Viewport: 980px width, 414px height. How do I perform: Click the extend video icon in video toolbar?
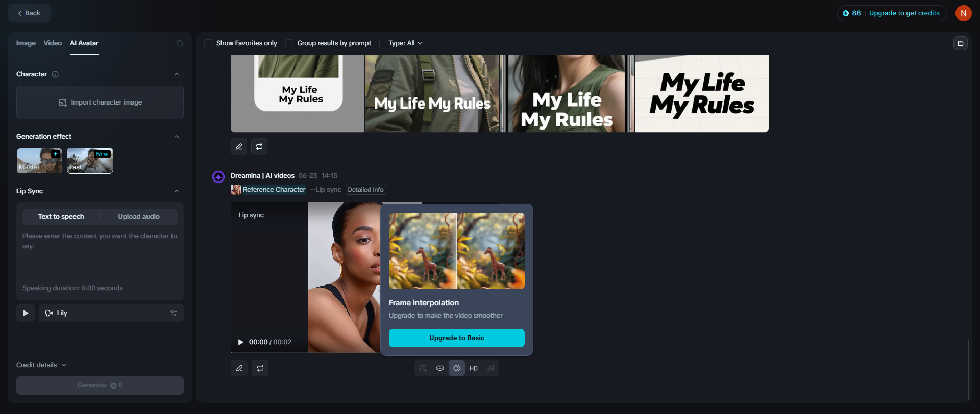(x=423, y=368)
